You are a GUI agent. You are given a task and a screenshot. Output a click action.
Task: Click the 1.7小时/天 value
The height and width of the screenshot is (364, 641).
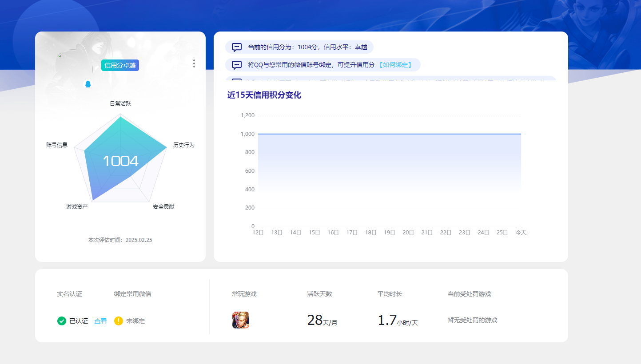click(x=398, y=320)
